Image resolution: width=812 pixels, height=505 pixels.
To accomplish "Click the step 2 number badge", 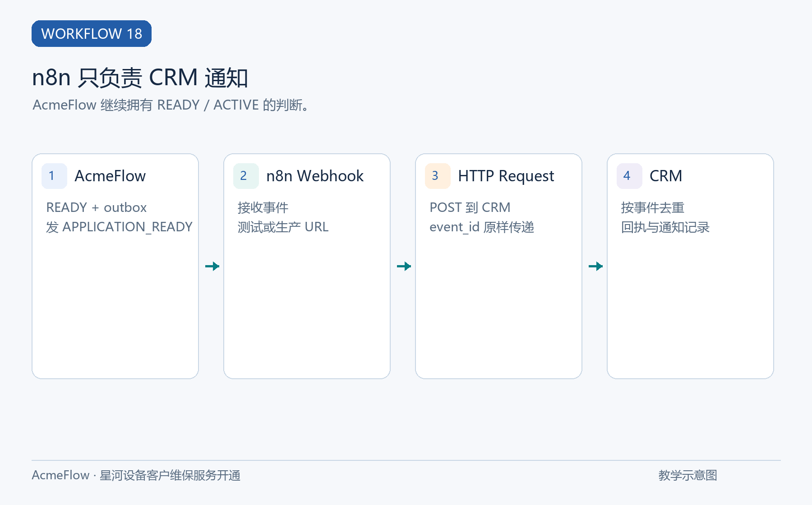I will [246, 176].
